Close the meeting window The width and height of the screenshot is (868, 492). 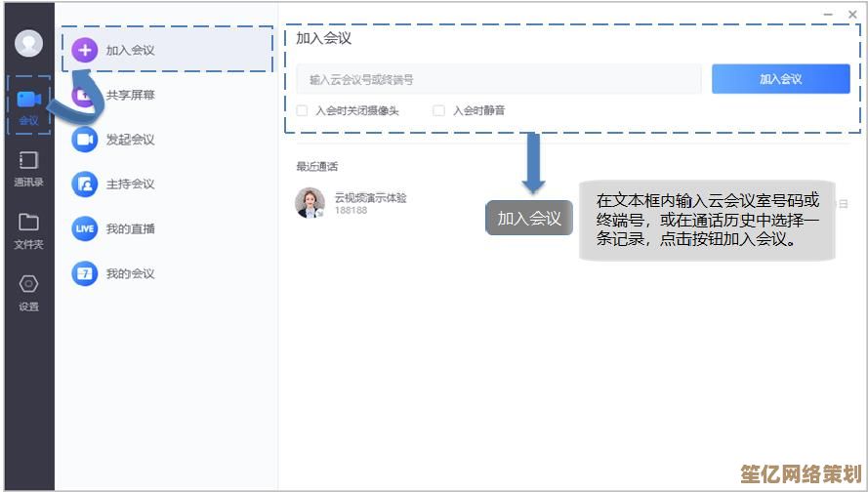pos(852,15)
